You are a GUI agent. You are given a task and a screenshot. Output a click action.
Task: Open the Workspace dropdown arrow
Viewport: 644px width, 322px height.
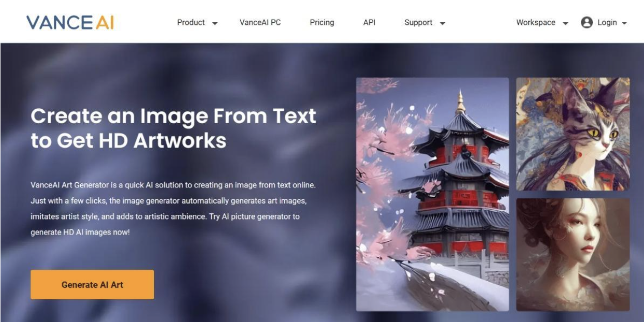pyautogui.click(x=565, y=23)
